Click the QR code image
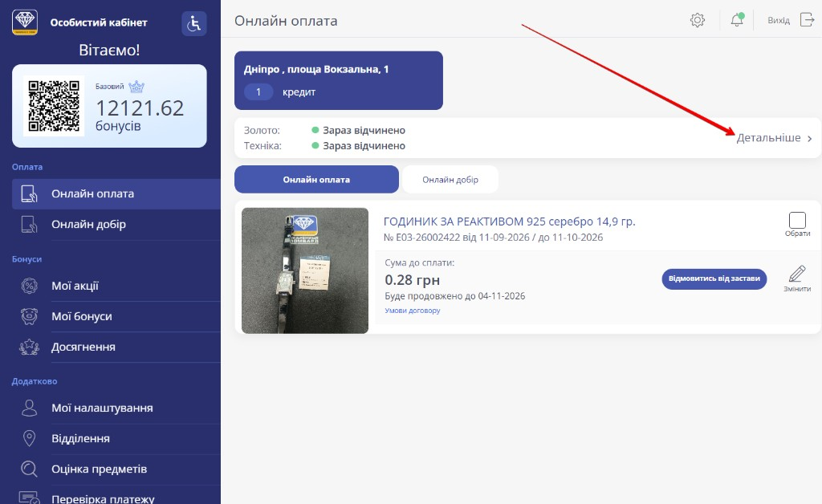 click(54, 106)
